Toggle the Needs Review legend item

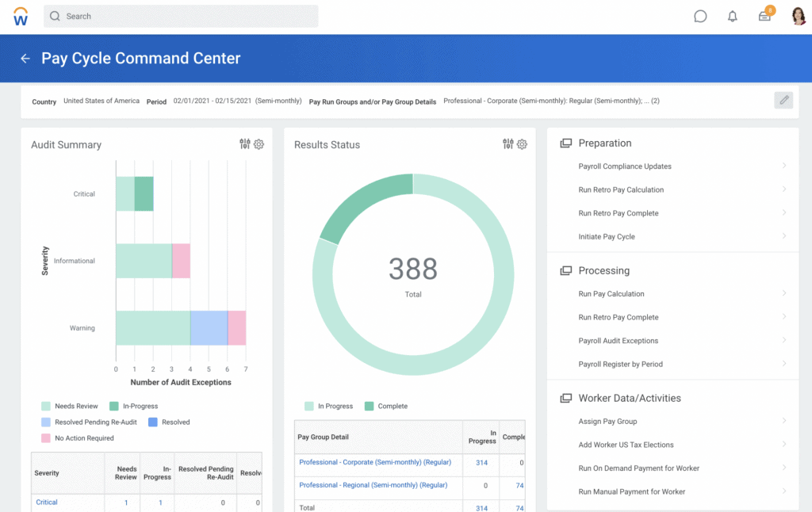pos(69,407)
